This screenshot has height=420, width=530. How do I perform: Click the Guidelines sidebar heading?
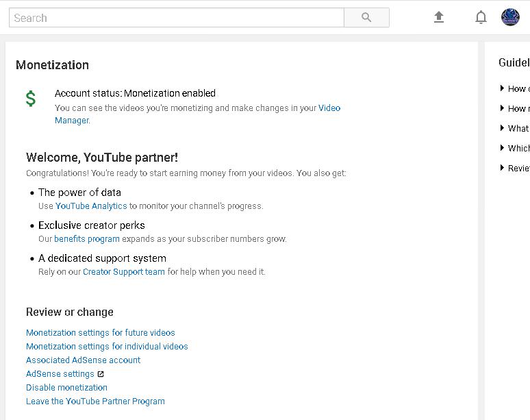[x=514, y=62]
